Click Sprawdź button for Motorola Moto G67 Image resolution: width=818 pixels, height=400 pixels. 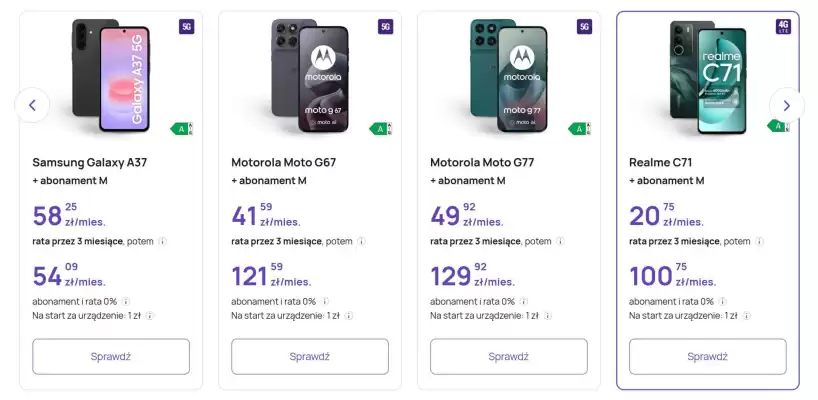[310, 357]
